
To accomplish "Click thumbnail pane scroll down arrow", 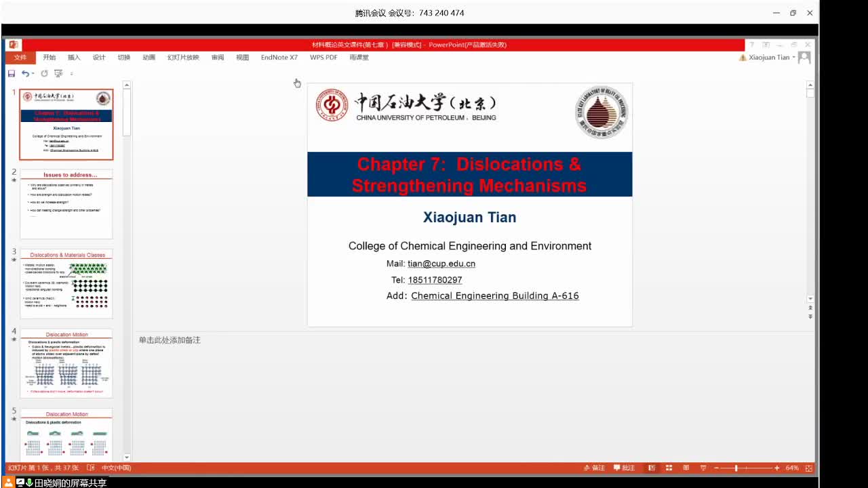I will (127, 458).
